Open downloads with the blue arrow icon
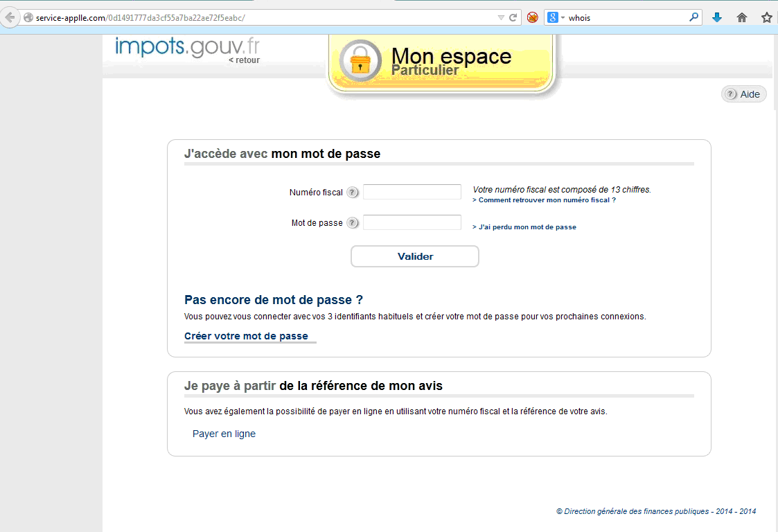 tap(717, 18)
